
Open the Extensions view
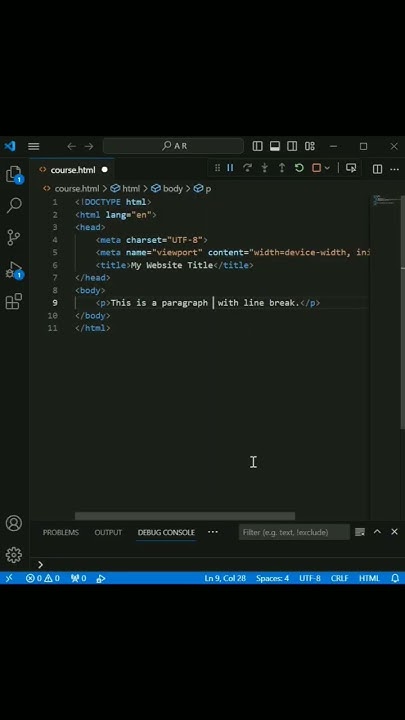pyautogui.click(x=14, y=301)
